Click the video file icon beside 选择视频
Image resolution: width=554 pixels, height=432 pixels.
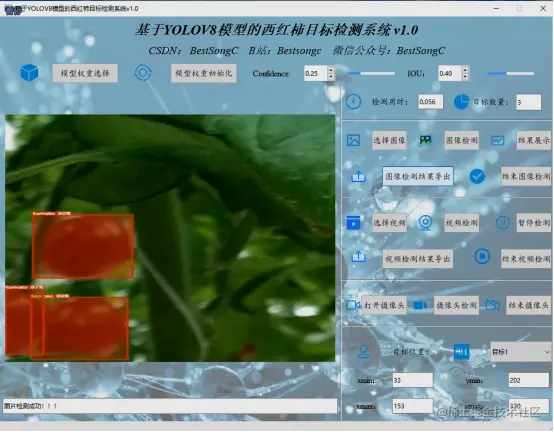click(x=353, y=223)
